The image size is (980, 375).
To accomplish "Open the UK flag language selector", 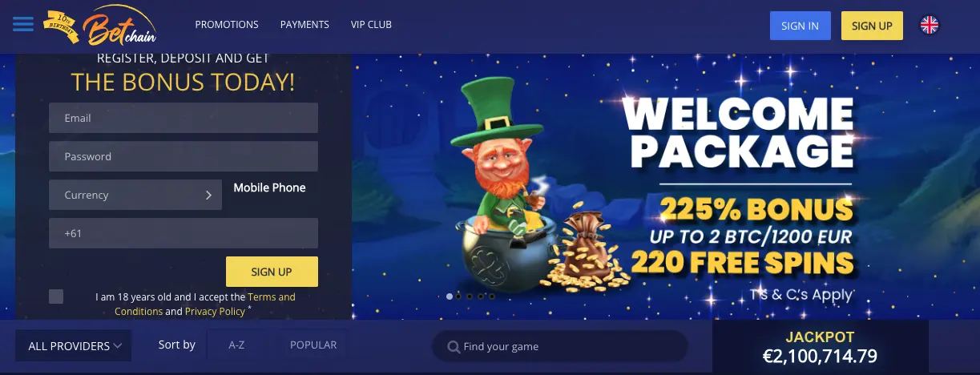I will [929, 26].
